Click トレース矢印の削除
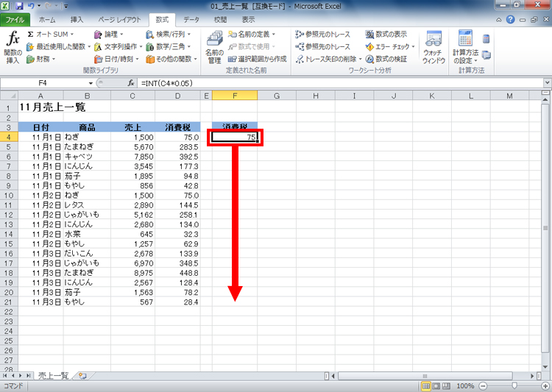The width and height of the screenshot is (552, 392). [328, 59]
